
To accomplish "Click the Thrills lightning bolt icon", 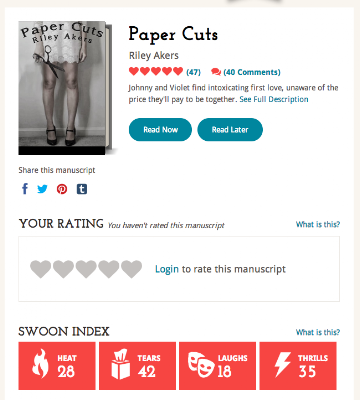I will (282, 364).
